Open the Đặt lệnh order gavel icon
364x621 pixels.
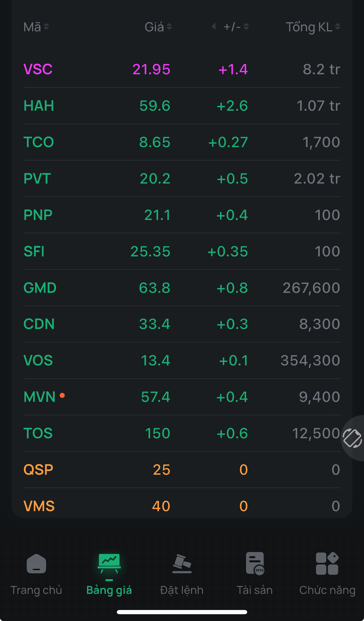182,564
